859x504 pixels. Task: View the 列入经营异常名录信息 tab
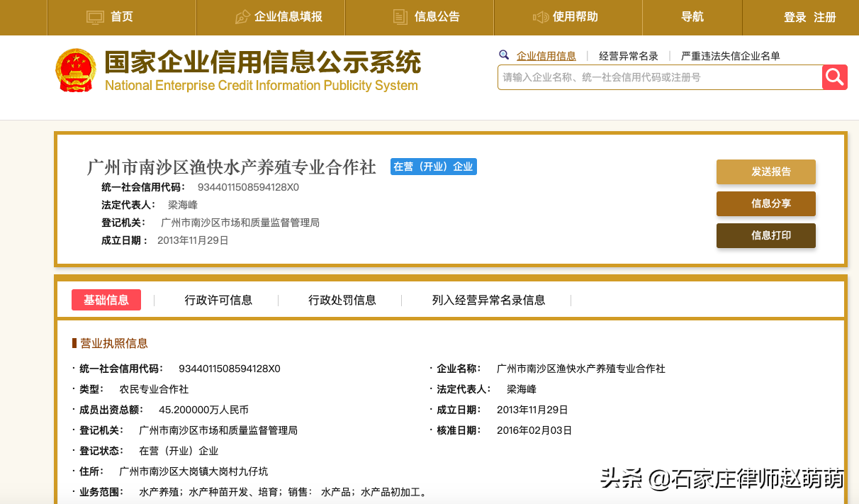coord(486,300)
